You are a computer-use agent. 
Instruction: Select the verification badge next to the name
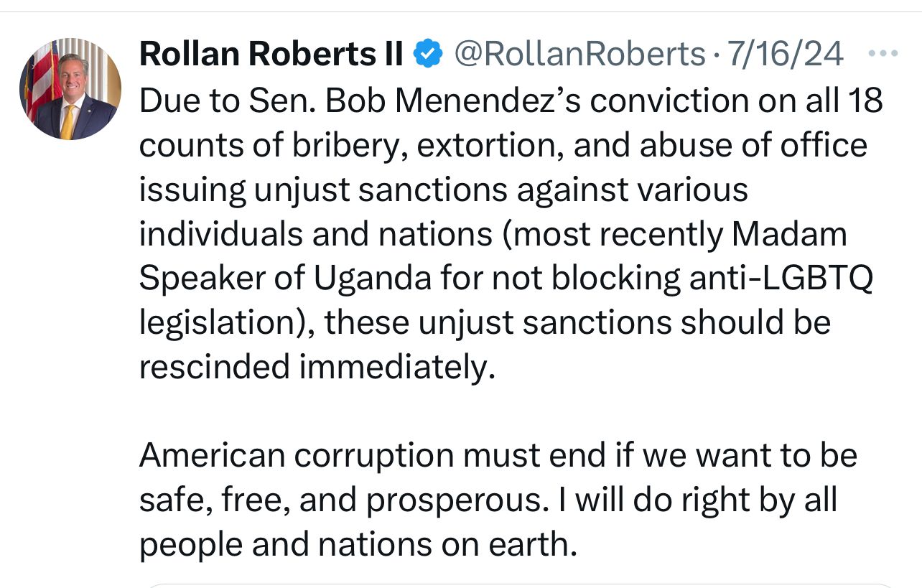coord(427,51)
